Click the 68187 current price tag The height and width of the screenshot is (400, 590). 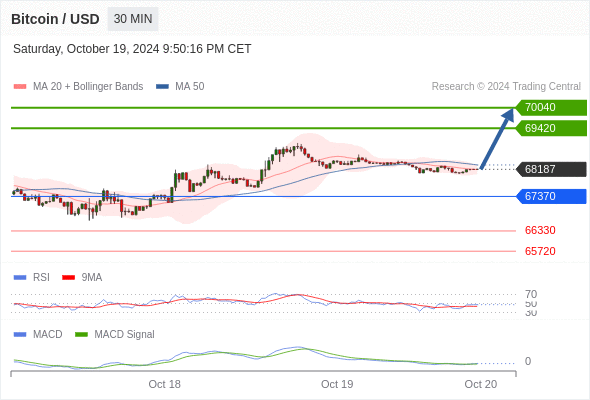point(551,169)
